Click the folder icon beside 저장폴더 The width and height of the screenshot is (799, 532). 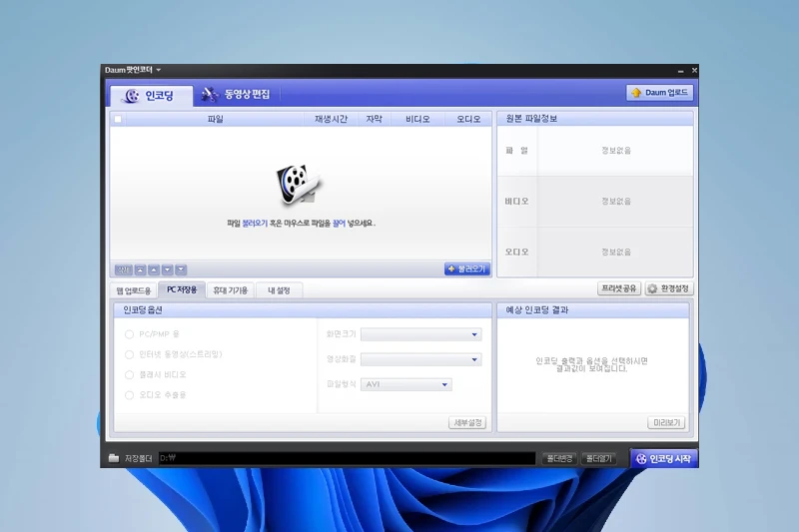click(114, 458)
